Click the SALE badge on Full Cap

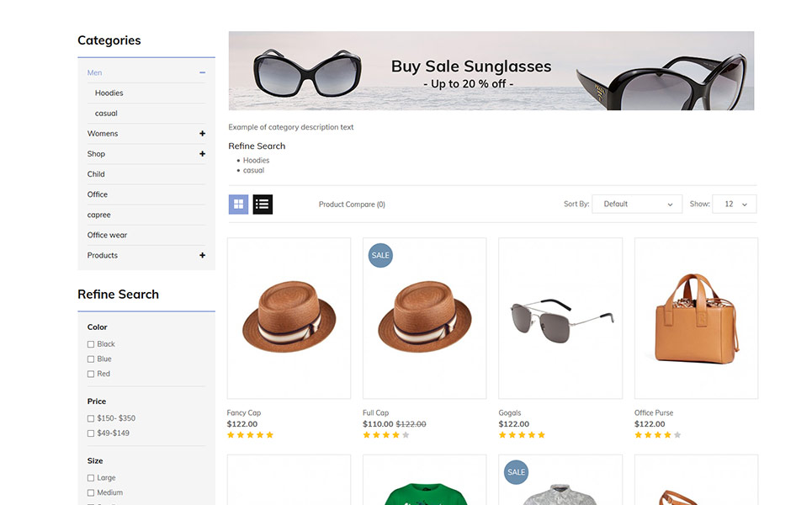(x=380, y=255)
